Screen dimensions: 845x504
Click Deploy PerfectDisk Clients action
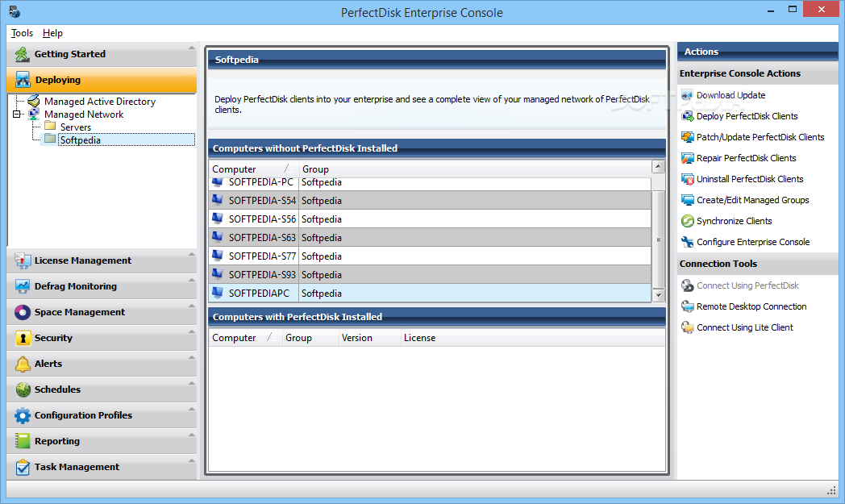click(x=747, y=116)
